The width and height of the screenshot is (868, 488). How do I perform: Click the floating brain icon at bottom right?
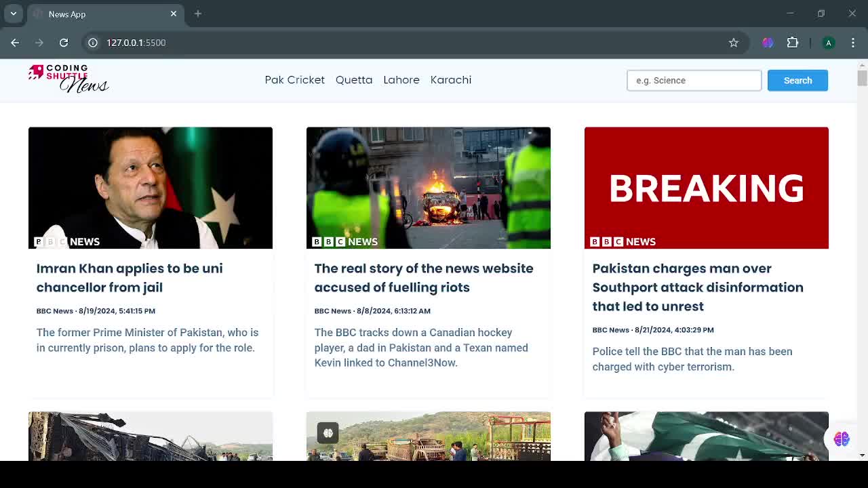842,439
